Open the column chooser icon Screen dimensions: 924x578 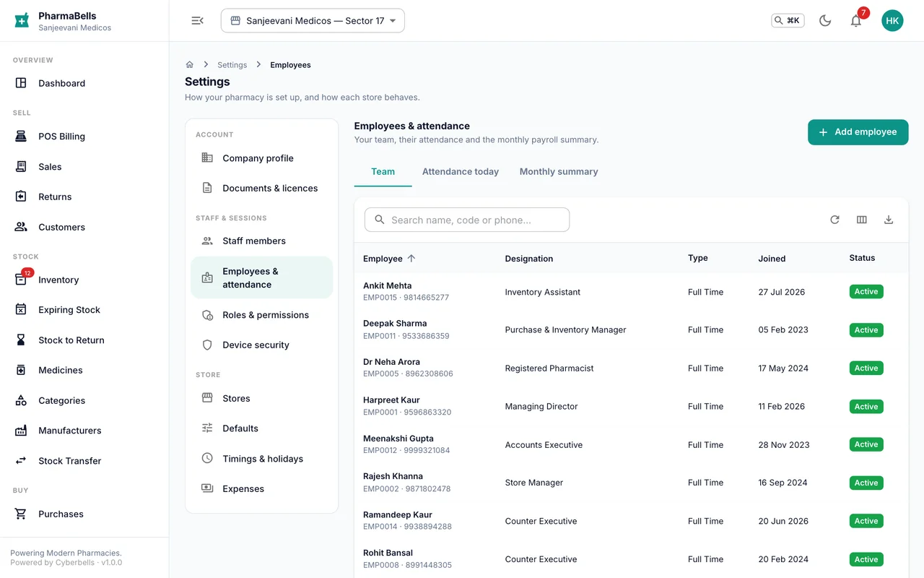pos(862,220)
